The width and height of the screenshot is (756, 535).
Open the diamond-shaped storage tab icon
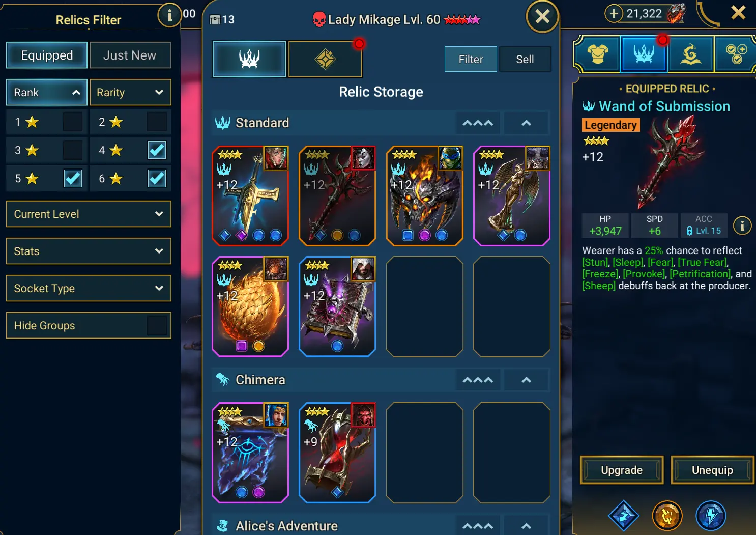coord(325,59)
